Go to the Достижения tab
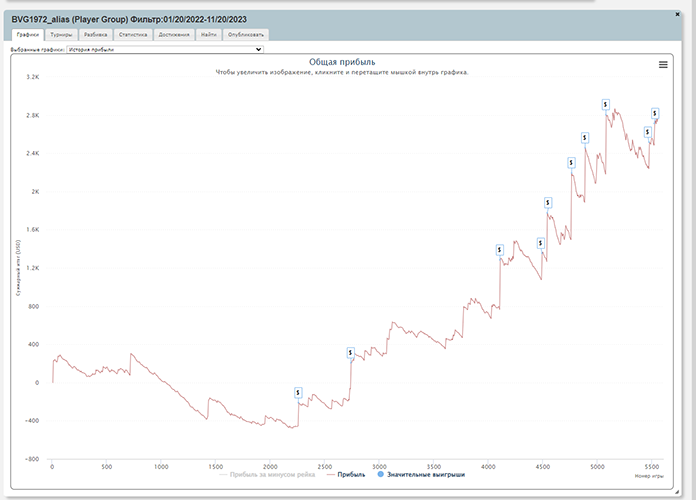The height and width of the screenshot is (500, 696). click(174, 35)
